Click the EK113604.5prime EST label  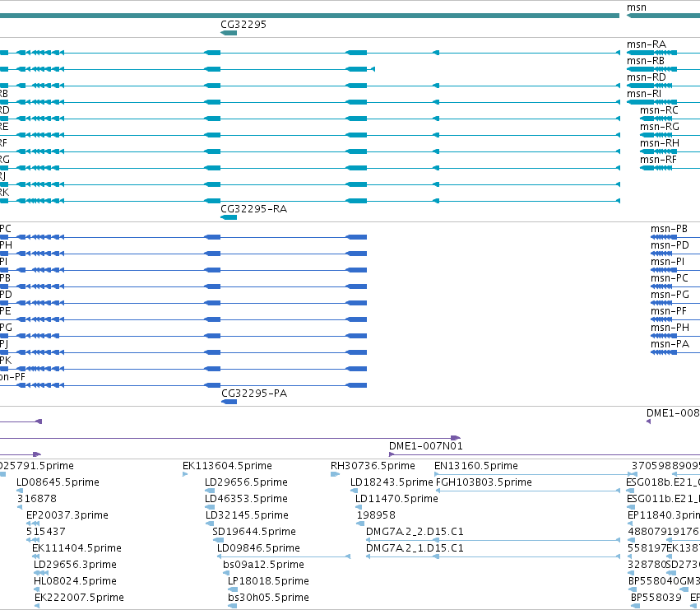pos(227,466)
